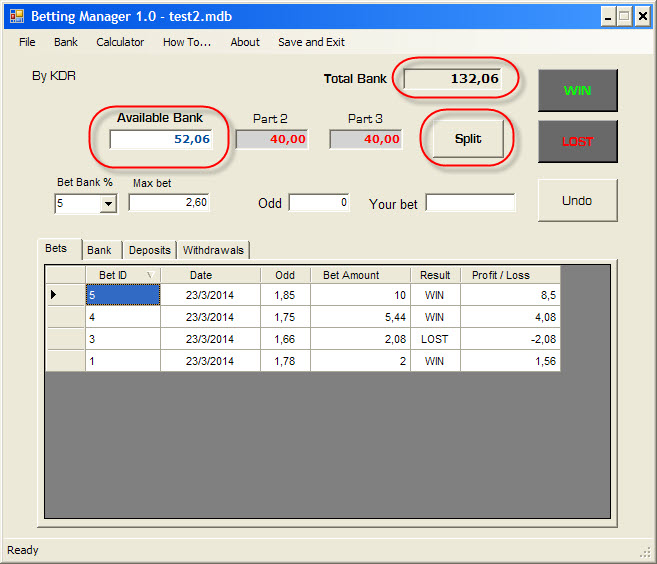Open the How To... menu
Viewport: 657px width, 564px height.
187,42
